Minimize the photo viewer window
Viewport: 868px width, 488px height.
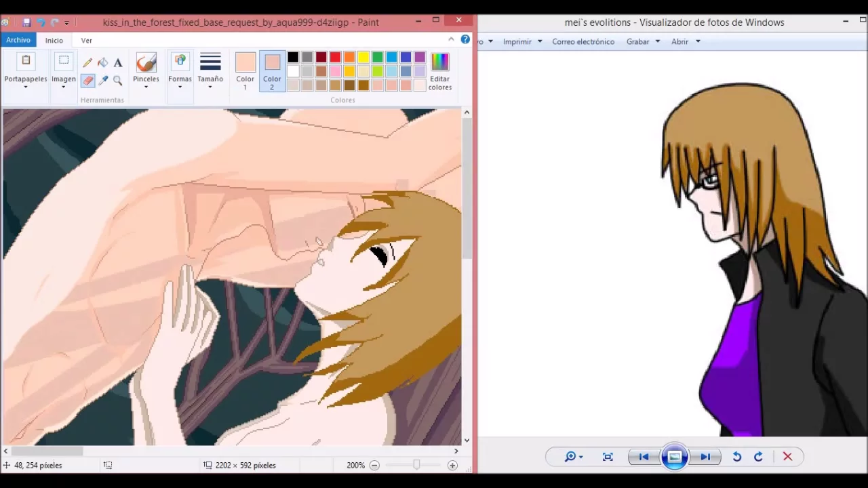point(846,22)
